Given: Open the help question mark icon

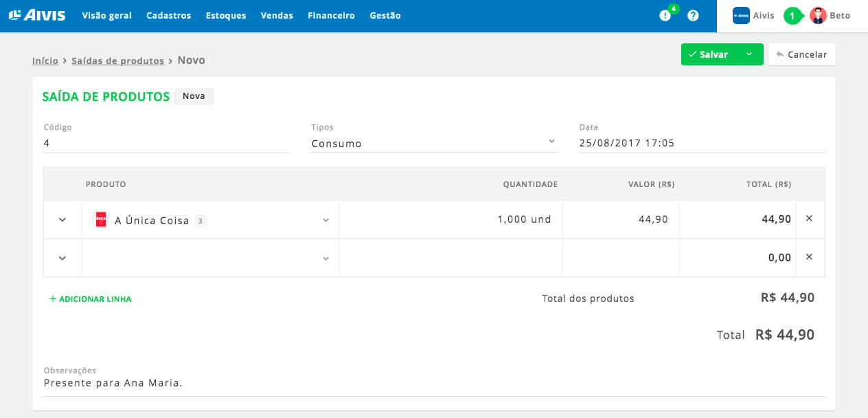Looking at the screenshot, I should click(693, 15).
